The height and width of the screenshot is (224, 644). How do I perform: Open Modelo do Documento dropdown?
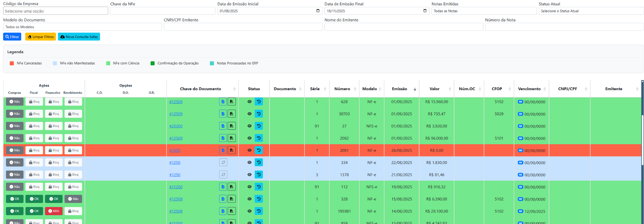click(82, 27)
